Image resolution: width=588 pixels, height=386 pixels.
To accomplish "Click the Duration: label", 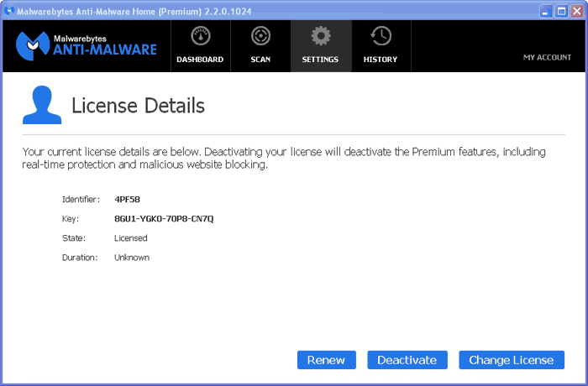I will pyautogui.click(x=80, y=258).
